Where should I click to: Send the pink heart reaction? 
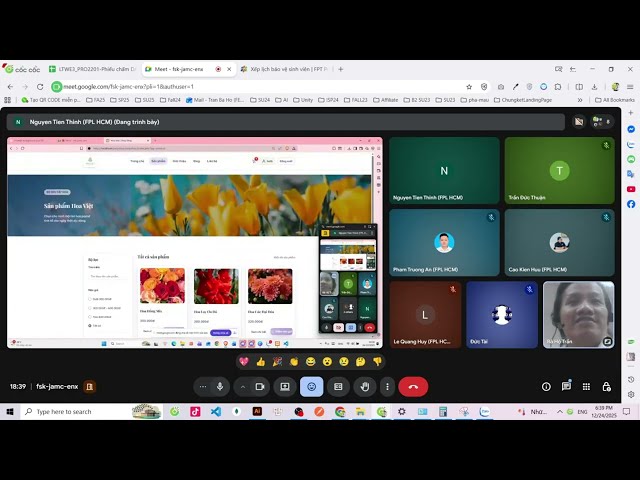coord(244,361)
